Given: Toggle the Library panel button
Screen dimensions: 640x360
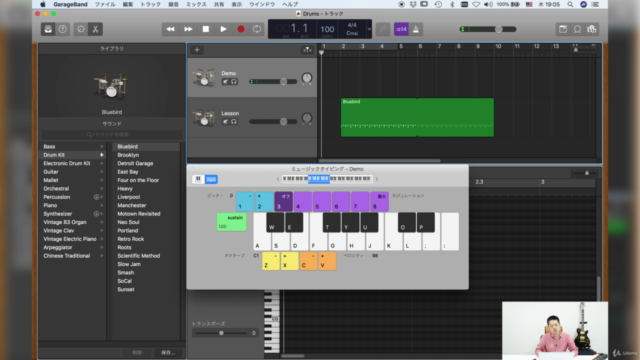Looking at the screenshot, I should pos(48,29).
